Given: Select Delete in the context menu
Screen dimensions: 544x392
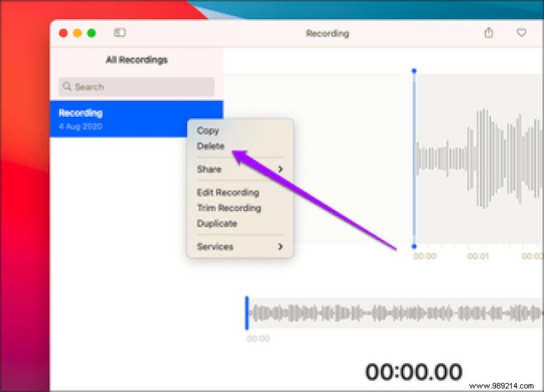Looking at the screenshot, I should [211, 146].
